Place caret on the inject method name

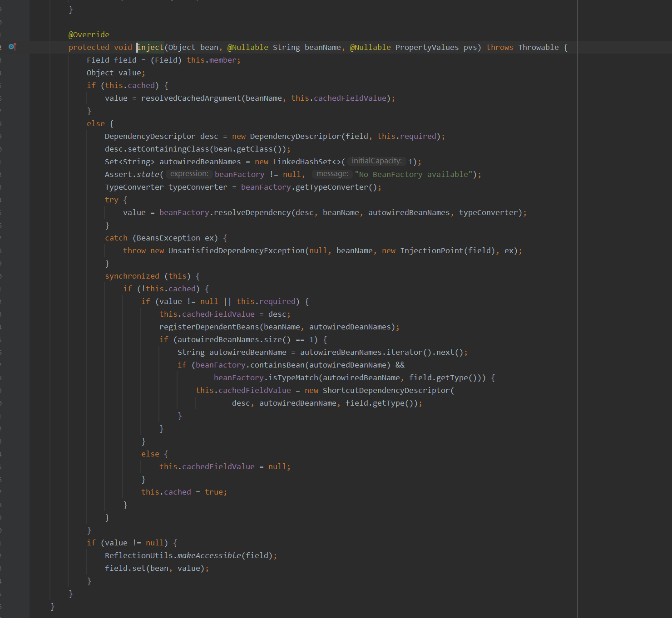point(150,47)
